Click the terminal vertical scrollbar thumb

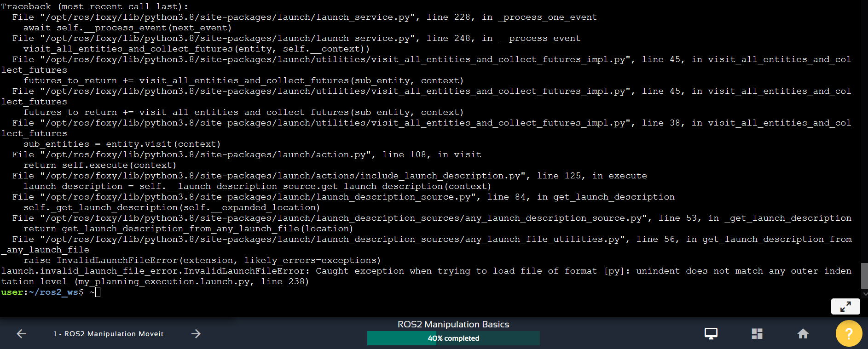point(864,275)
